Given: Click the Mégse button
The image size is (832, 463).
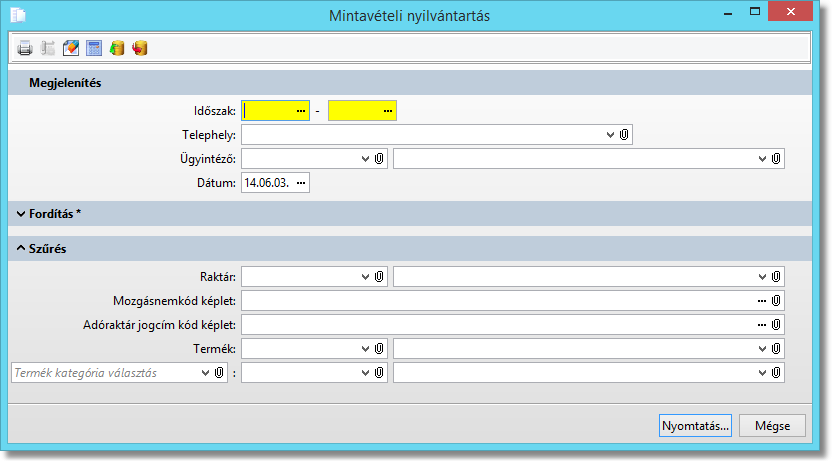Looking at the screenshot, I should (772, 425).
